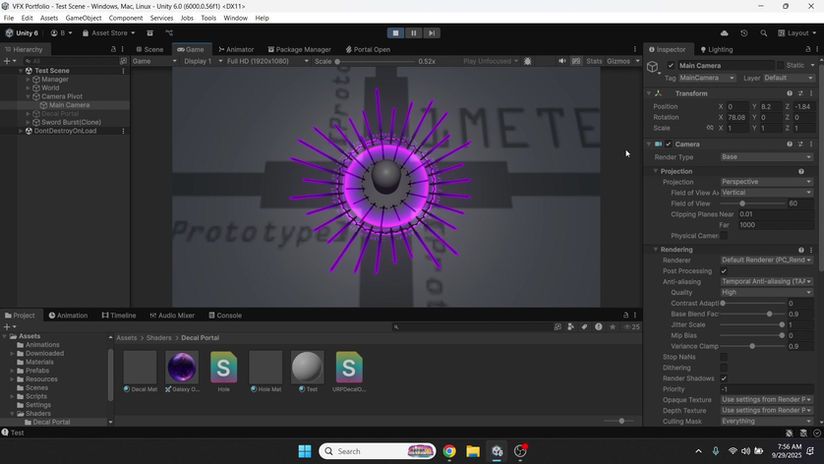
Task: Open the Test Scene options kebab menu
Action: pyautogui.click(x=123, y=70)
